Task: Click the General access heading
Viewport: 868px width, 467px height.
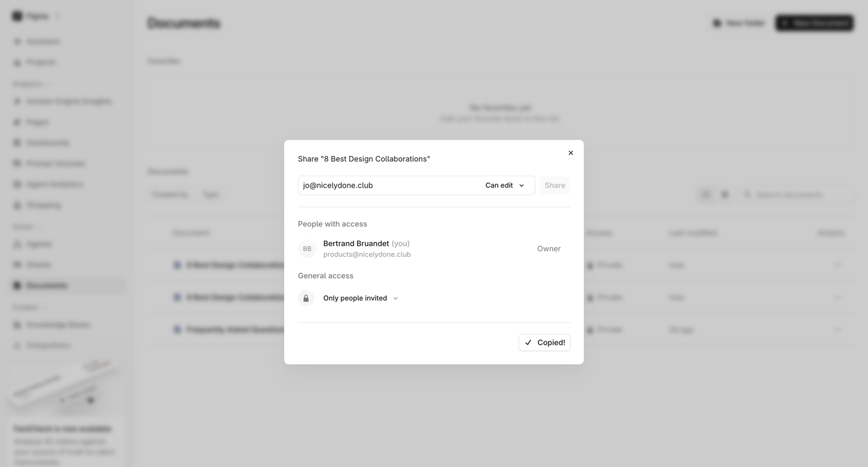Action: click(325, 275)
